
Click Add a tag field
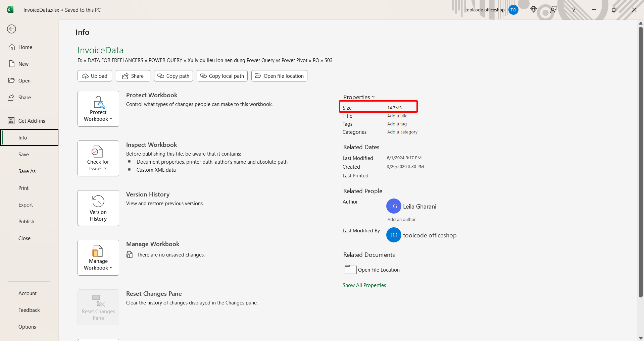pos(397,124)
